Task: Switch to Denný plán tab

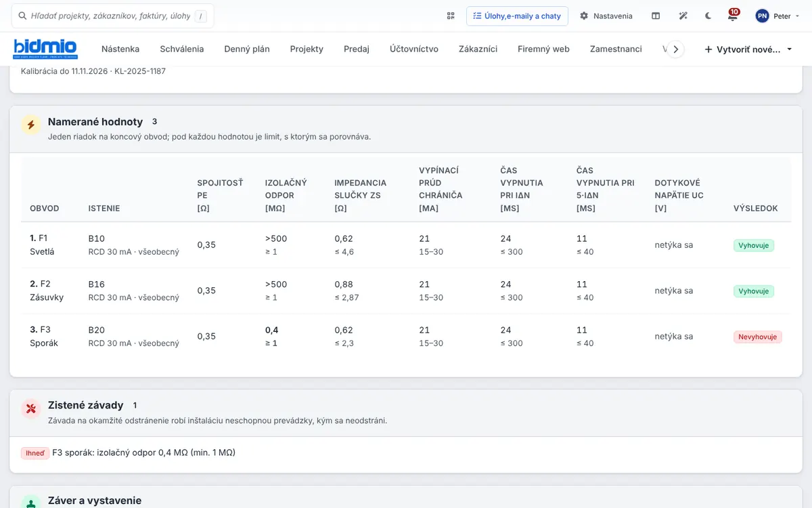Action: pos(247,49)
